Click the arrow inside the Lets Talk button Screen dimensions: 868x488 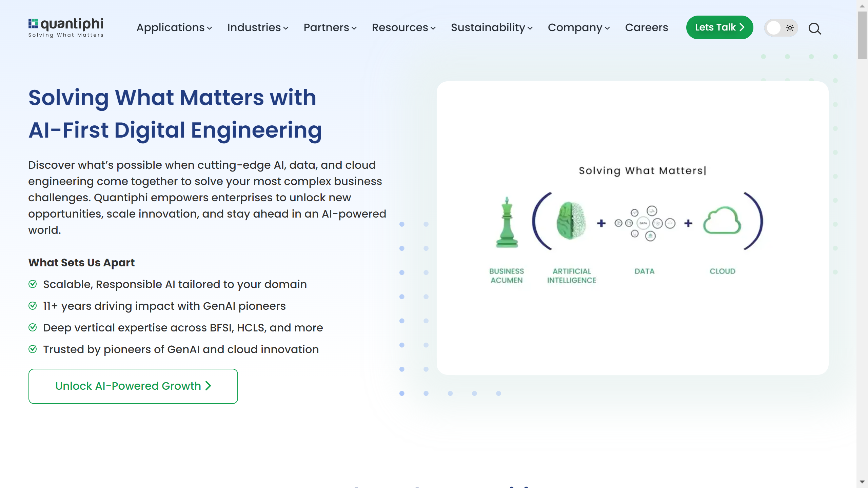742,27
